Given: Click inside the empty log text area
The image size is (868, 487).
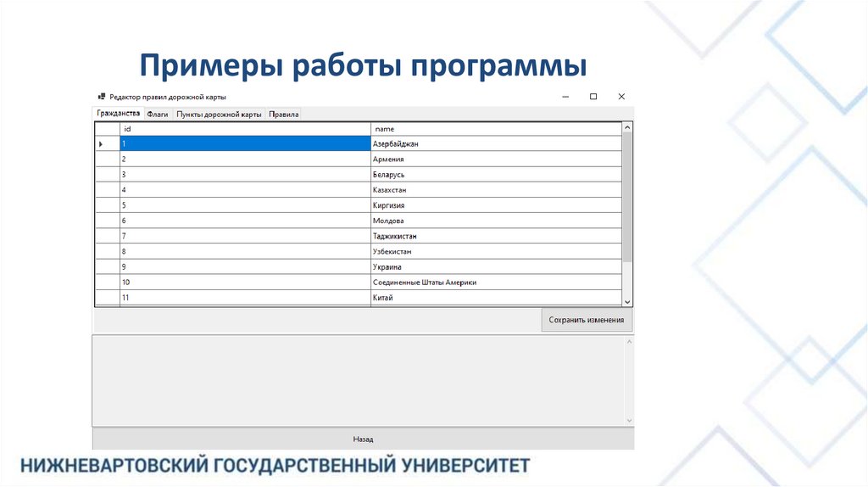Looking at the screenshot, I should pos(359,381).
